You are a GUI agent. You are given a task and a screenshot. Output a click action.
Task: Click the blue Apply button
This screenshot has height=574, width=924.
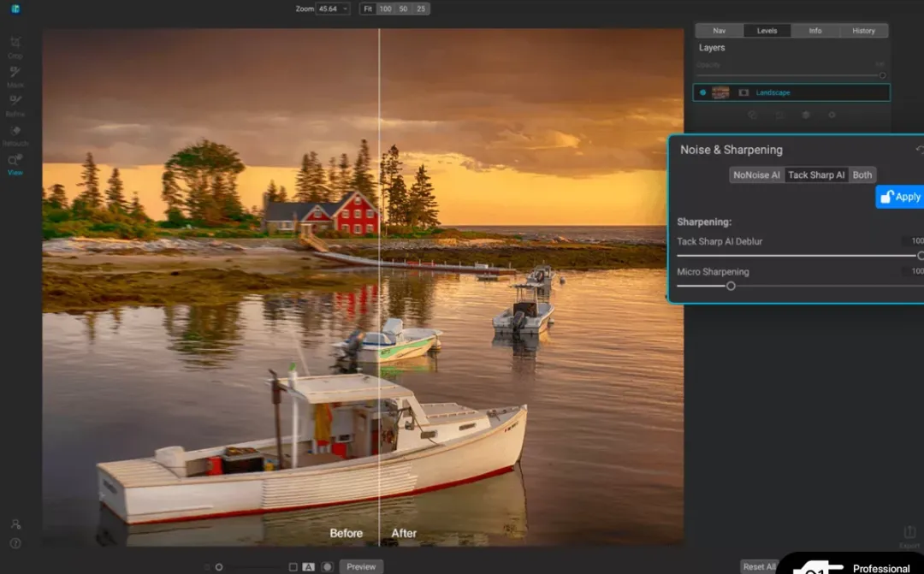900,197
